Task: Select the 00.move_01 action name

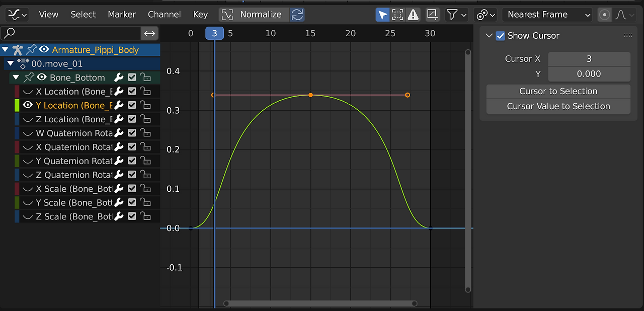Action: (57, 64)
